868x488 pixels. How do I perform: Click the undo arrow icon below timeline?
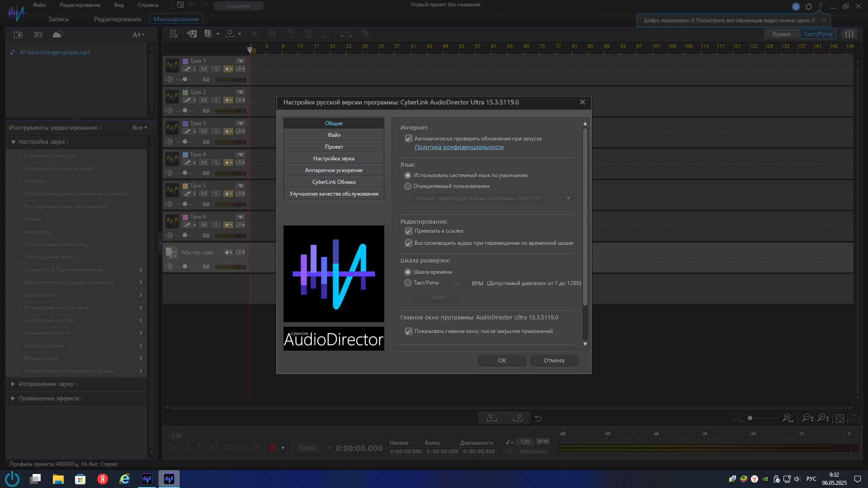(538, 418)
